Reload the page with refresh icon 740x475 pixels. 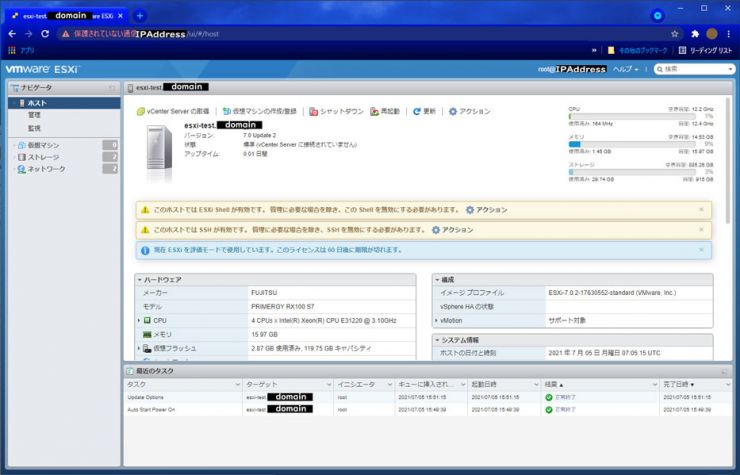click(x=45, y=34)
